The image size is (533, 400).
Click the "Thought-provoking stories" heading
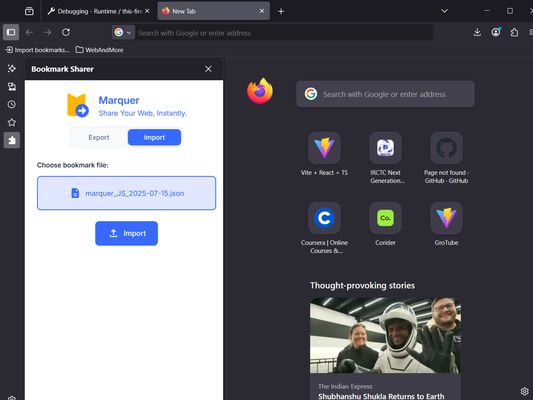[x=362, y=285]
